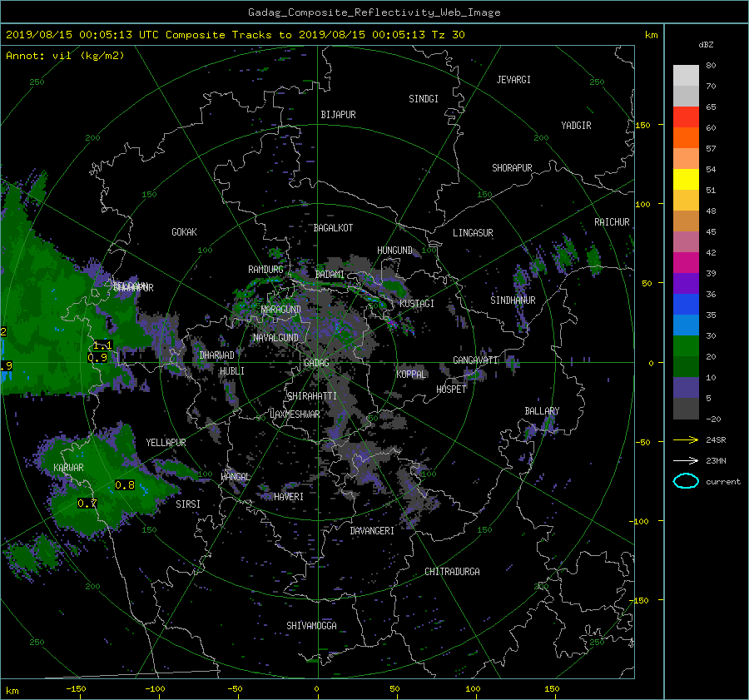Click on HUNGUND town label

point(394,251)
